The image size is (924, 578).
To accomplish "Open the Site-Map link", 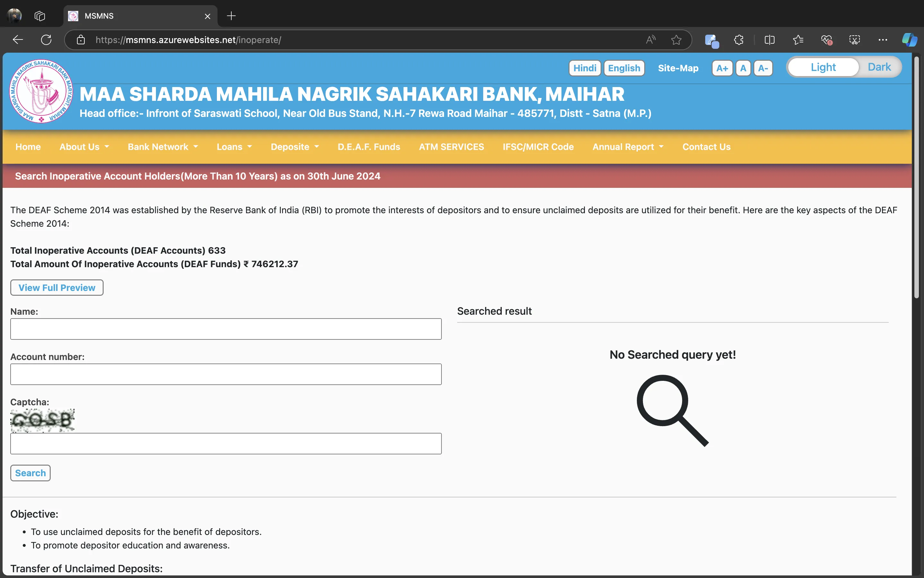I will (678, 68).
